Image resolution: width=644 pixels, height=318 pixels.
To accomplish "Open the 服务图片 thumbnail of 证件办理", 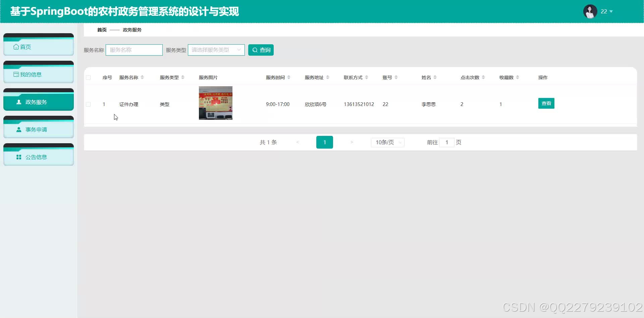I will click(x=216, y=103).
